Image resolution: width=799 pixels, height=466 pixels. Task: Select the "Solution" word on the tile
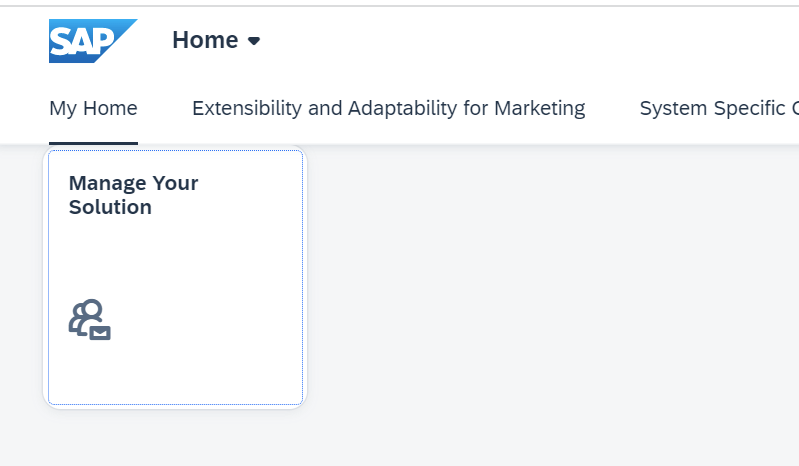(x=110, y=207)
